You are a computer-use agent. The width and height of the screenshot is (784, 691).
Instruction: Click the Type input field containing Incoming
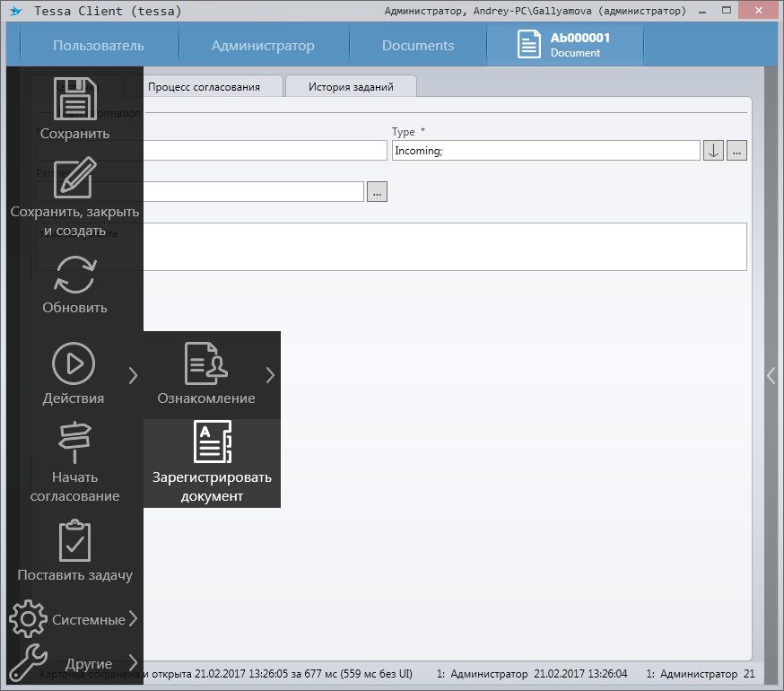545,151
